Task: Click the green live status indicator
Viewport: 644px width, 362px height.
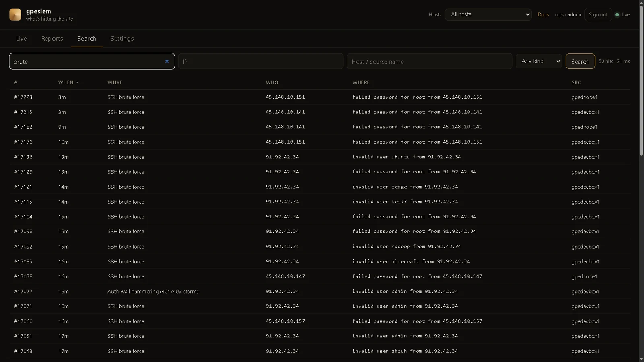Action: coord(617,14)
